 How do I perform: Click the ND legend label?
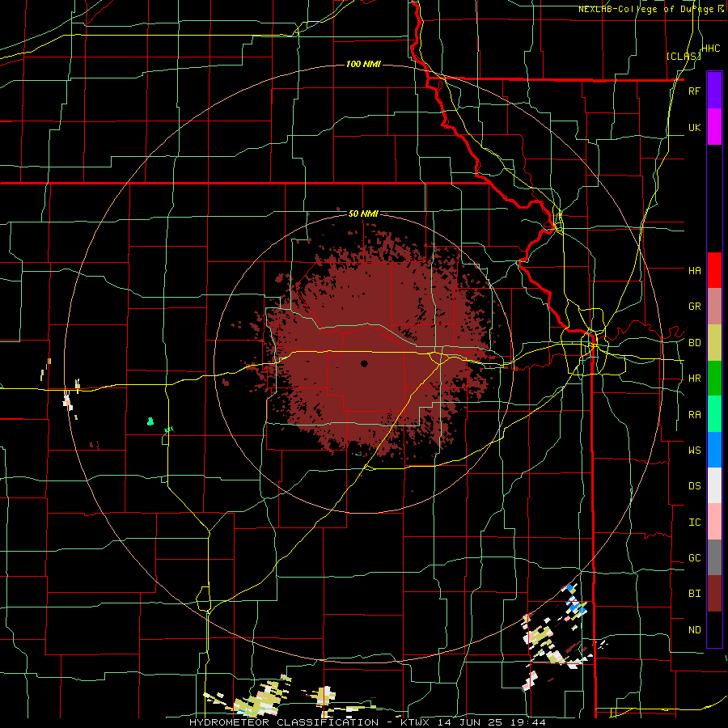(694, 630)
